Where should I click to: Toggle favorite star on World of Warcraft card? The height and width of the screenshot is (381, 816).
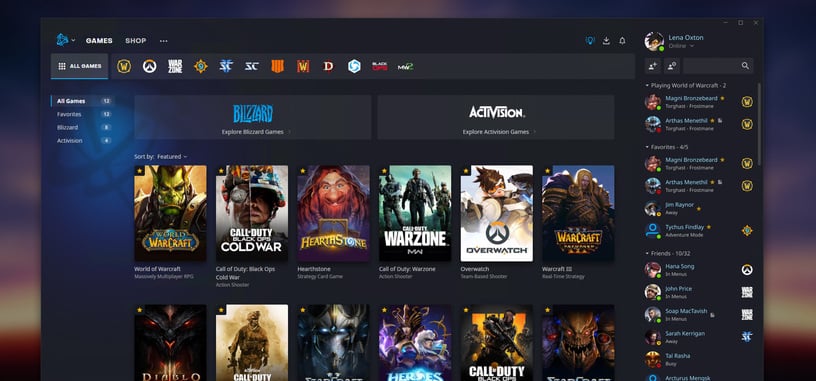click(x=139, y=170)
